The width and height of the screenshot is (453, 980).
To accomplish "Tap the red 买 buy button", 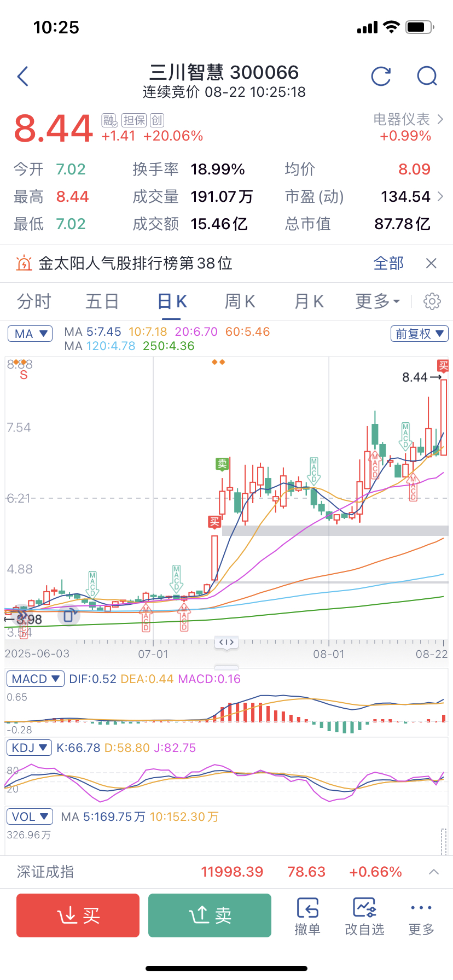I will click(x=78, y=915).
